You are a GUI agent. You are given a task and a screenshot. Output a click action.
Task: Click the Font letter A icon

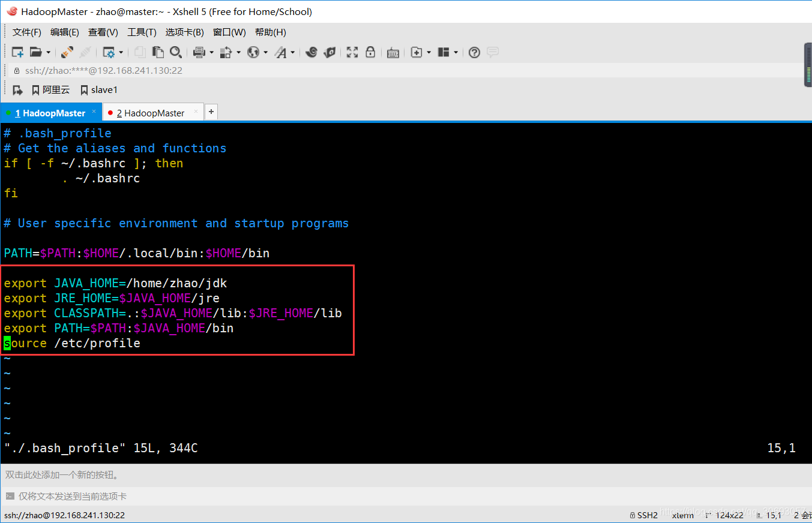tap(280, 52)
